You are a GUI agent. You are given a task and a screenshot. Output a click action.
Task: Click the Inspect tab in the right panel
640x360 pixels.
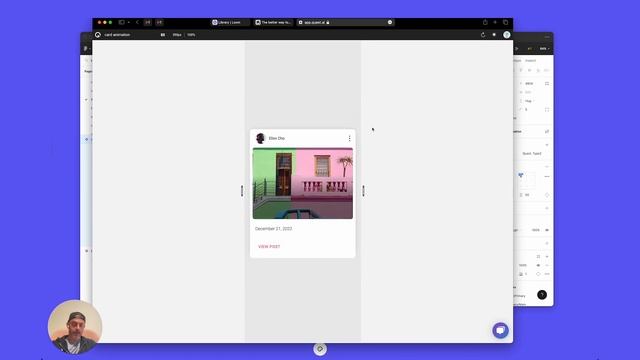click(x=531, y=60)
